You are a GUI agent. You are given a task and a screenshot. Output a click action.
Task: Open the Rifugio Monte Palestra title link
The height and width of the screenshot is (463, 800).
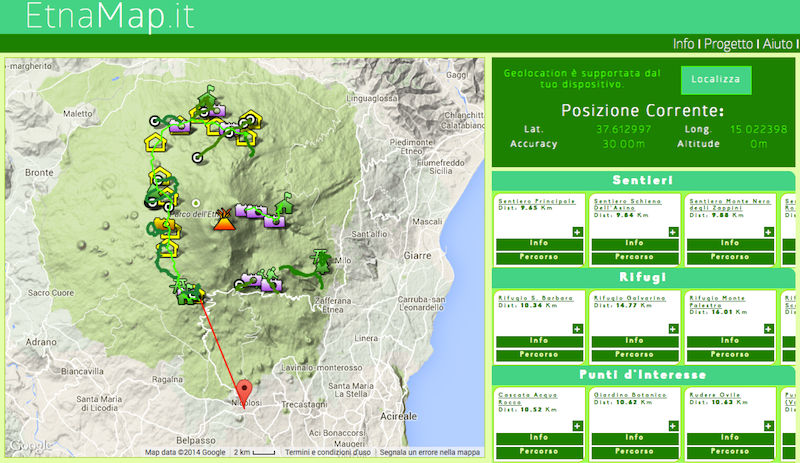(x=717, y=301)
